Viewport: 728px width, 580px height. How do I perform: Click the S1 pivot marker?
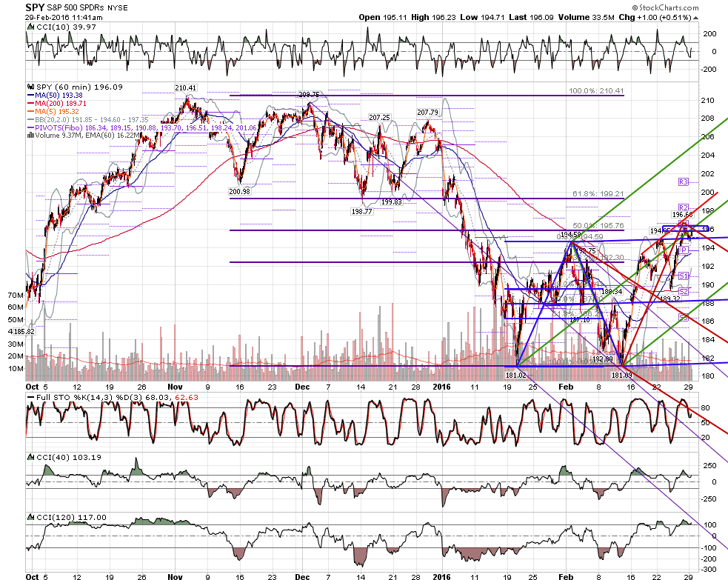(683, 276)
